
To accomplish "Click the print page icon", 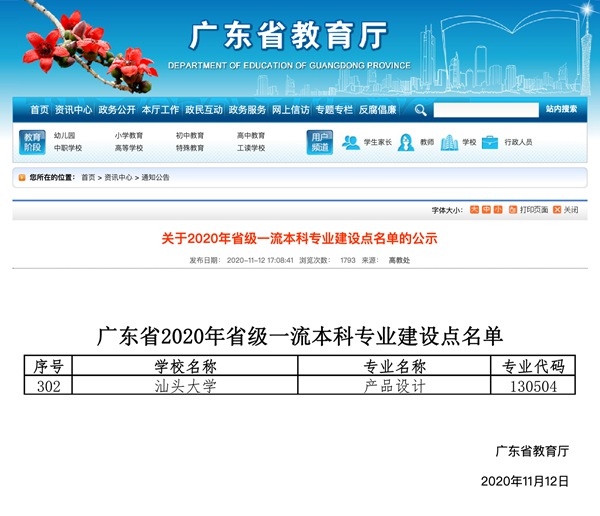I will coord(513,209).
